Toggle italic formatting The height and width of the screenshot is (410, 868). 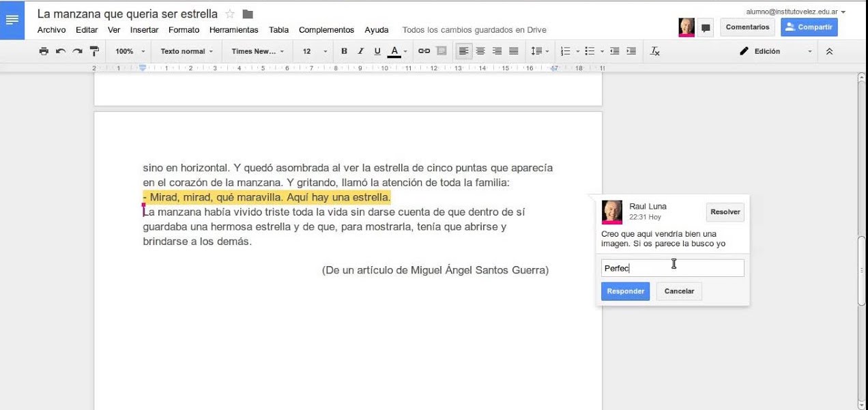(x=361, y=51)
